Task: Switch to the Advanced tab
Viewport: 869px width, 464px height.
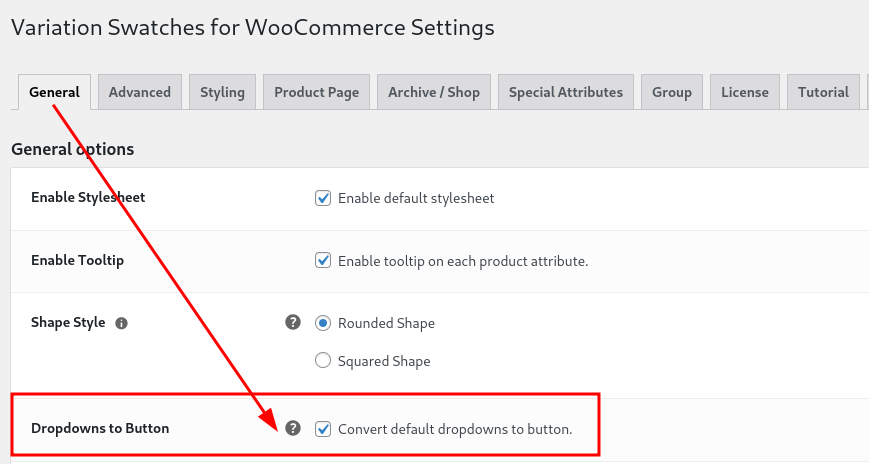Action: 140,92
